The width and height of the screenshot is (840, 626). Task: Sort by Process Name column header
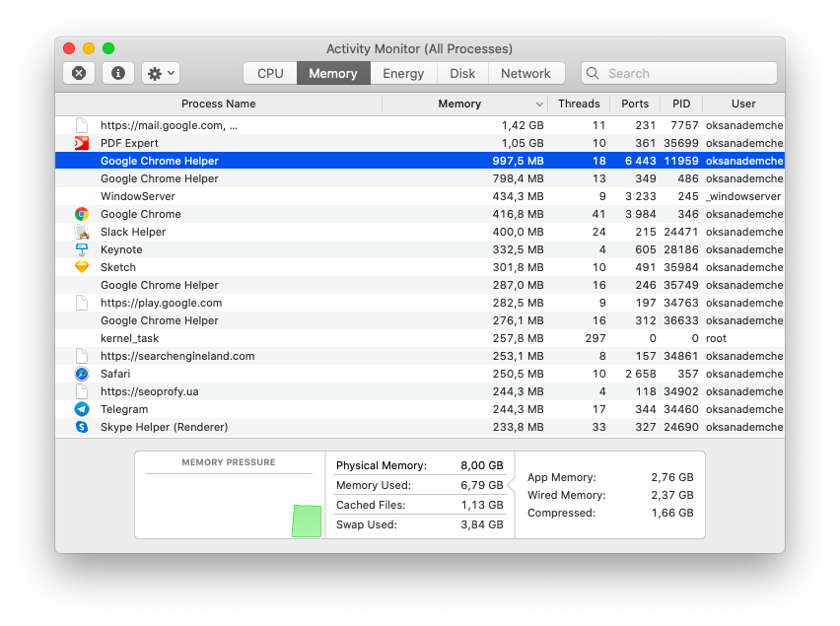pyautogui.click(x=219, y=104)
